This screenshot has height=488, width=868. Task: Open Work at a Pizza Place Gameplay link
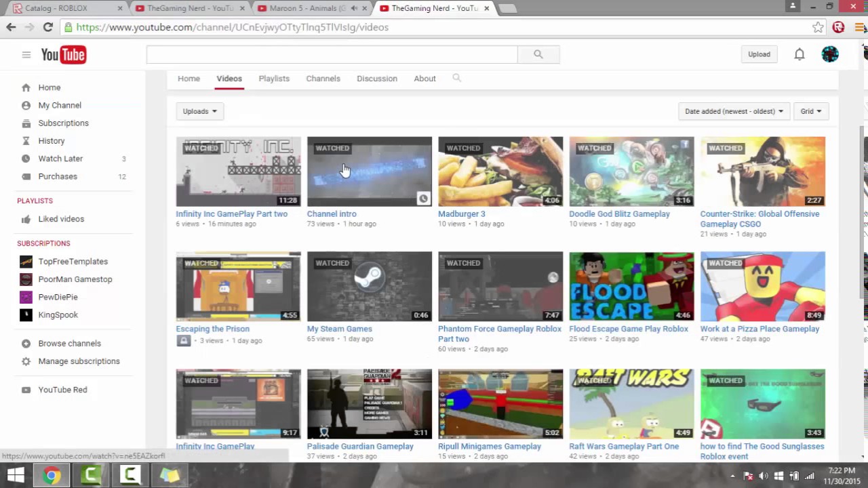[x=759, y=329]
